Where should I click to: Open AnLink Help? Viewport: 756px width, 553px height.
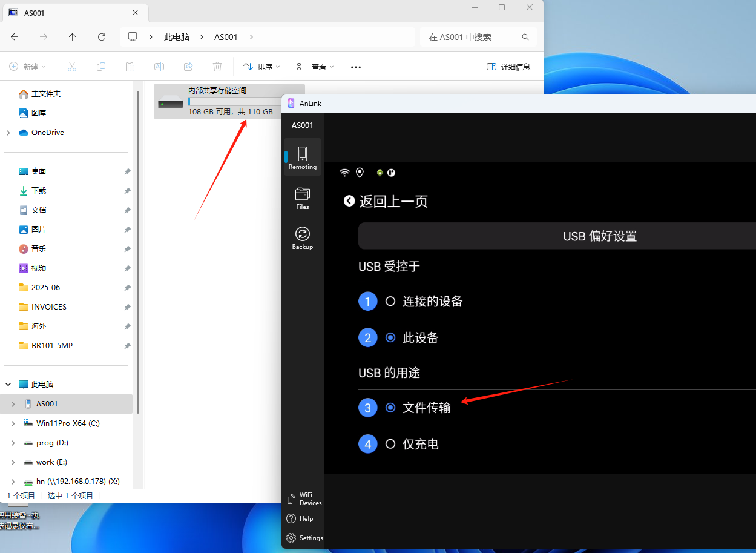[x=300, y=518]
